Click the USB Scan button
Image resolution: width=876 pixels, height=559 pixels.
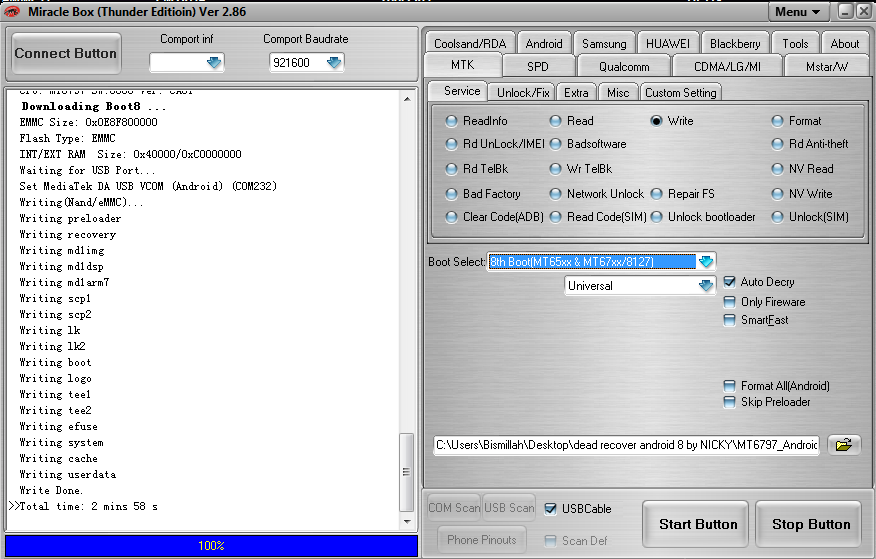click(509, 508)
